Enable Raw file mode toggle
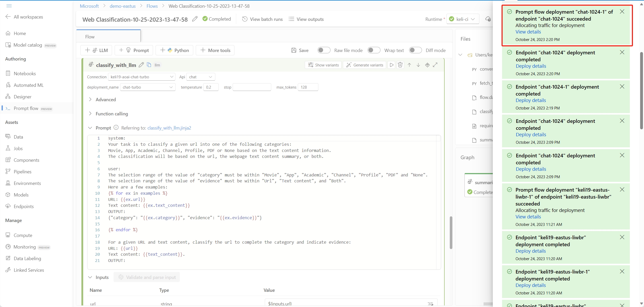This screenshot has width=644, height=307. [324, 50]
